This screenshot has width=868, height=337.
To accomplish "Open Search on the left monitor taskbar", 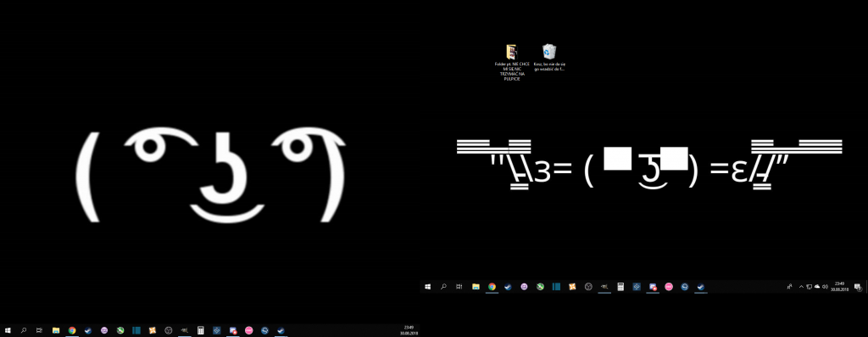I will [x=24, y=330].
